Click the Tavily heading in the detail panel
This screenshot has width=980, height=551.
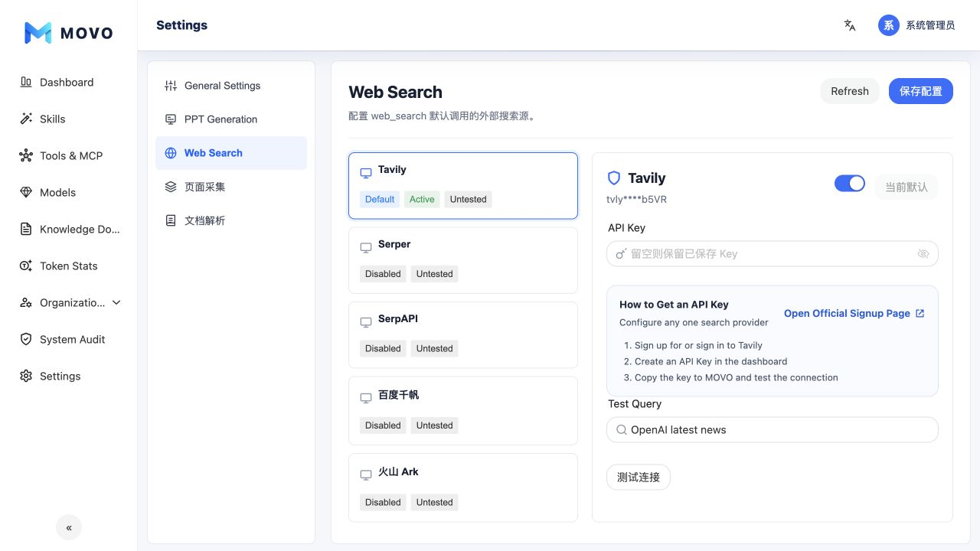647,178
